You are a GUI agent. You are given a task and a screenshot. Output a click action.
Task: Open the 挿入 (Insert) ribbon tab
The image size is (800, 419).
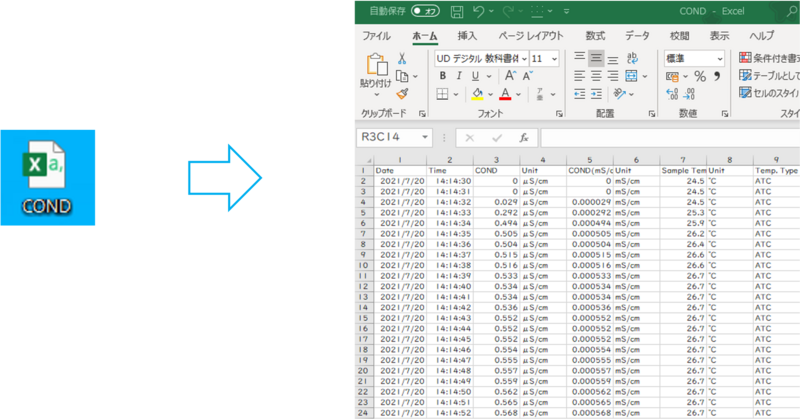click(x=467, y=35)
